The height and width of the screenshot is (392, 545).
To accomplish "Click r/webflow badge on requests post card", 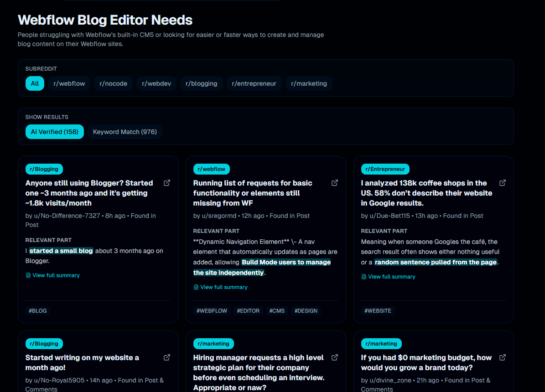I will tap(211, 169).
